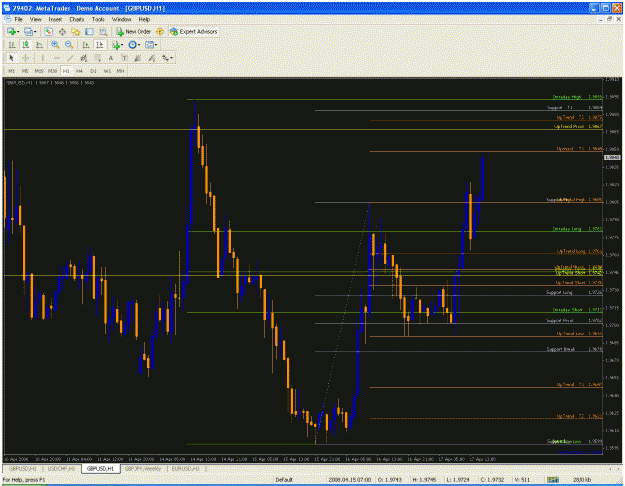Switch to bar chart display
Image resolution: width=625 pixels, height=486 pixels.
tap(12, 45)
